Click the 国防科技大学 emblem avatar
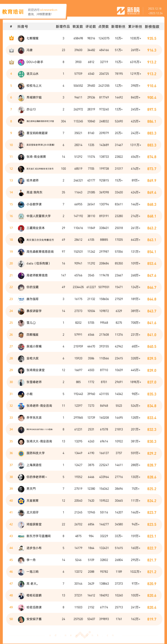Screen dimensions: 167x644 pyautogui.click(x=21, y=453)
